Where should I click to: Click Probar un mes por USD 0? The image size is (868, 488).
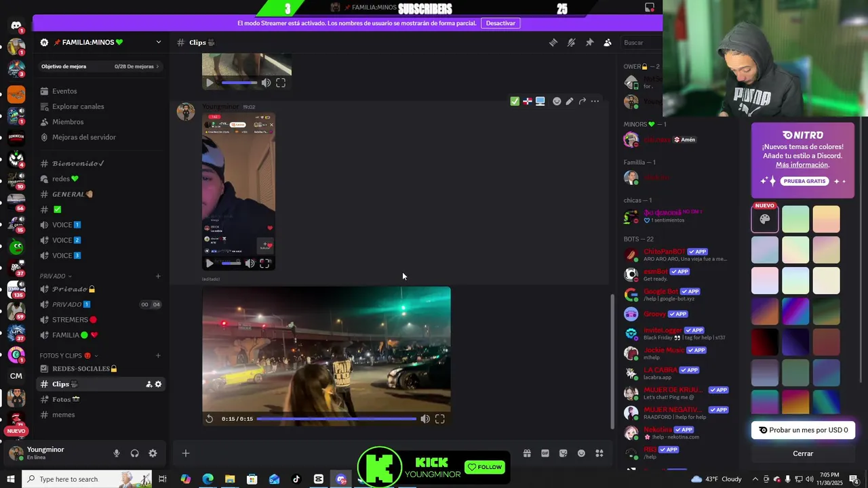pos(803,430)
